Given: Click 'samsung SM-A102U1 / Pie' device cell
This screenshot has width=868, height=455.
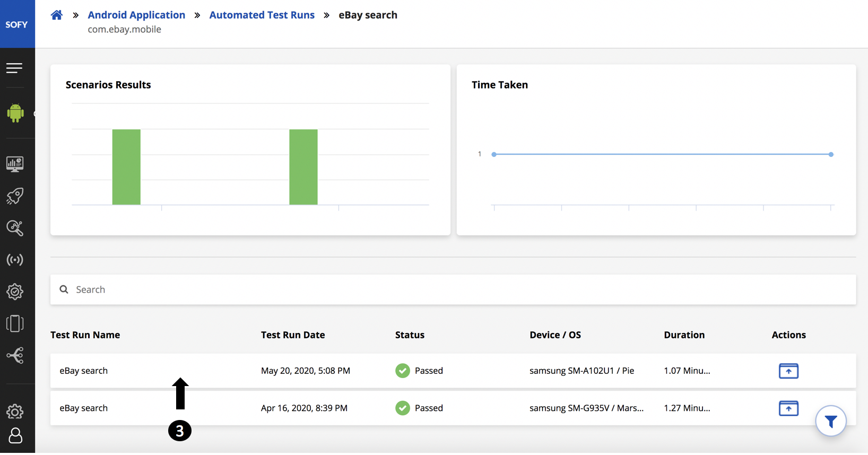Looking at the screenshot, I should coord(581,371).
